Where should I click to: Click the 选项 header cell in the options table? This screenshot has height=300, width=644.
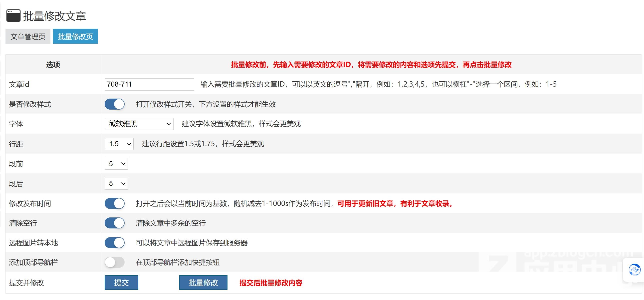point(53,65)
